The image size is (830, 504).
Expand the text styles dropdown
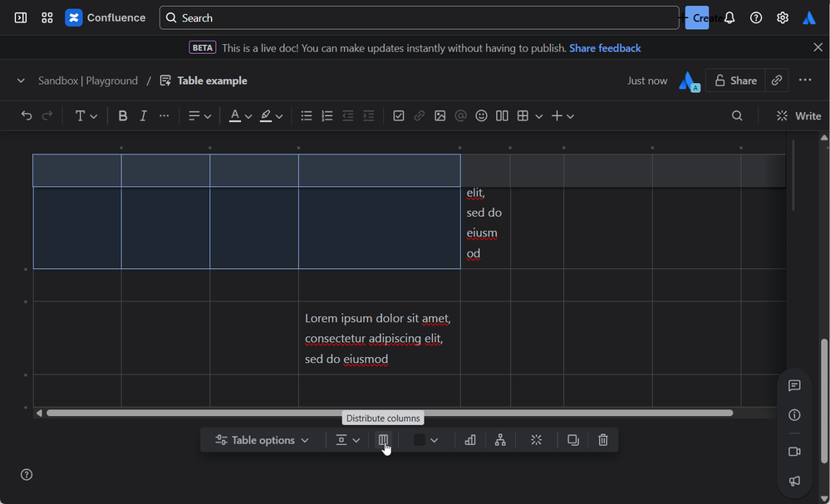click(86, 116)
